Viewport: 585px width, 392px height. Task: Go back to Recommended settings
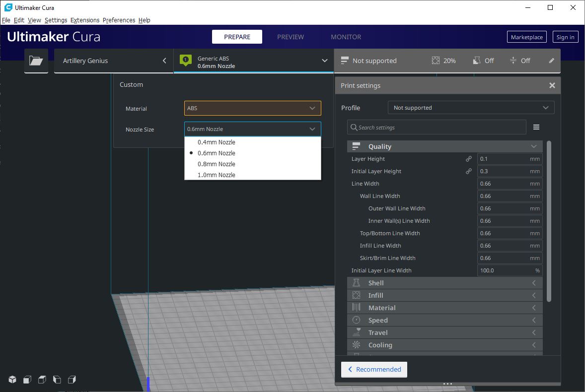374,369
